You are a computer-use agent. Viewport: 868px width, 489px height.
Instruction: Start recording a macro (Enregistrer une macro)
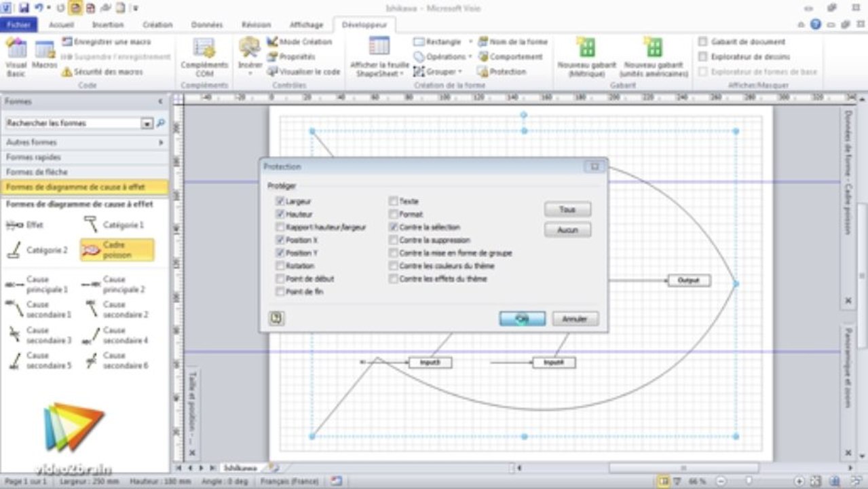point(107,41)
